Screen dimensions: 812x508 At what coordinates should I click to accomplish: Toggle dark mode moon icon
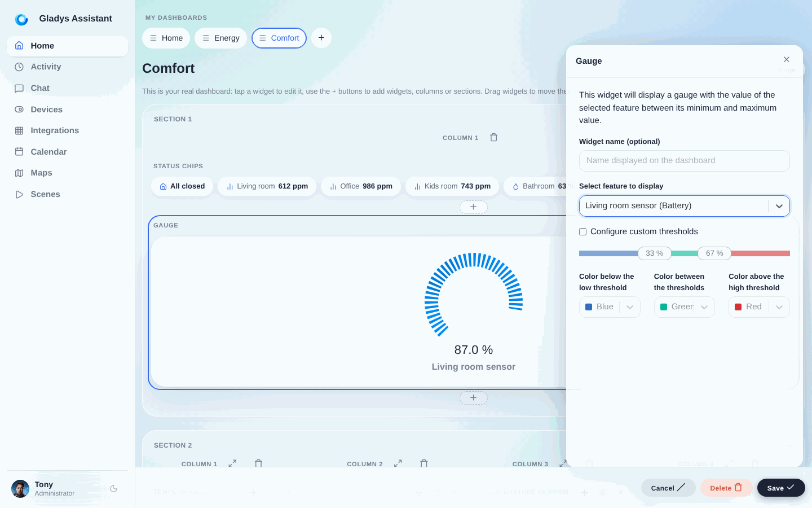[x=113, y=489]
